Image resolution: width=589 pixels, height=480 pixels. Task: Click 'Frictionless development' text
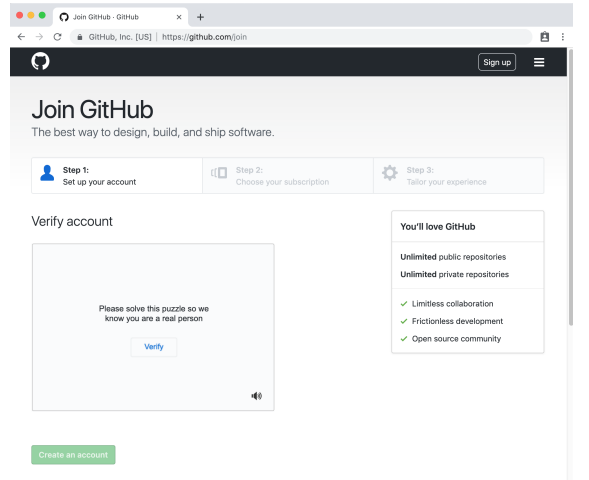coord(457,321)
